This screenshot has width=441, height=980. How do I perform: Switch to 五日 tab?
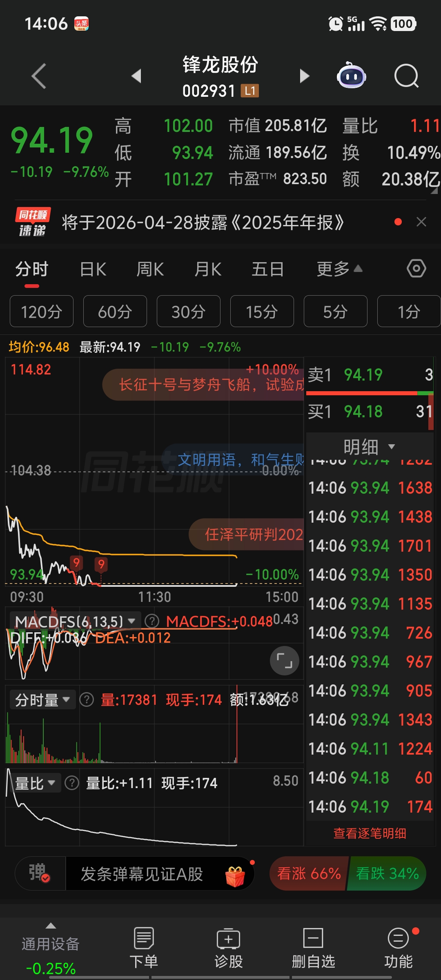pyautogui.click(x=267, y=269)
